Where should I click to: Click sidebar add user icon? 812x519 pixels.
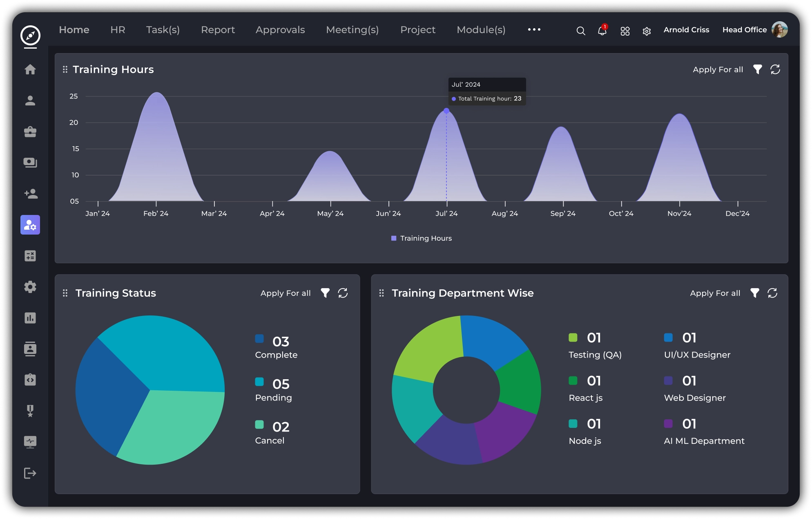[x=30, y=194]
